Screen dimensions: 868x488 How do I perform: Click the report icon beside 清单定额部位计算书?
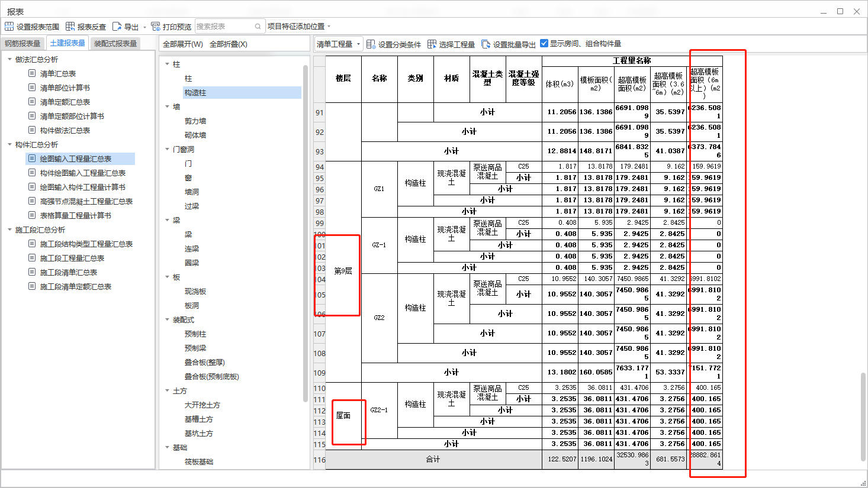tap(32, 116)
